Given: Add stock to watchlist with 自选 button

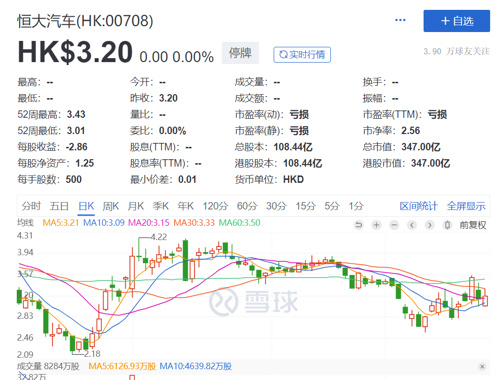Looking at the screenshot, I should (457, 21).
